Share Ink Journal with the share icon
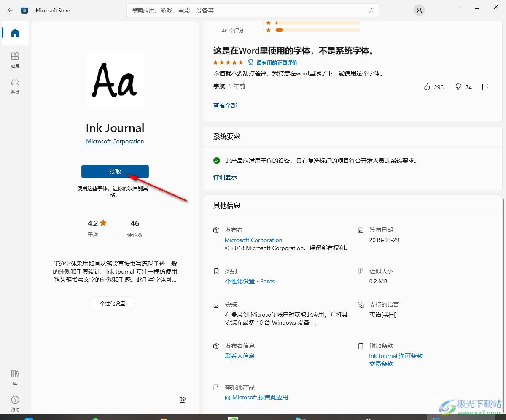This screenshot has width=506, height=420. click(x=183, y=399)
